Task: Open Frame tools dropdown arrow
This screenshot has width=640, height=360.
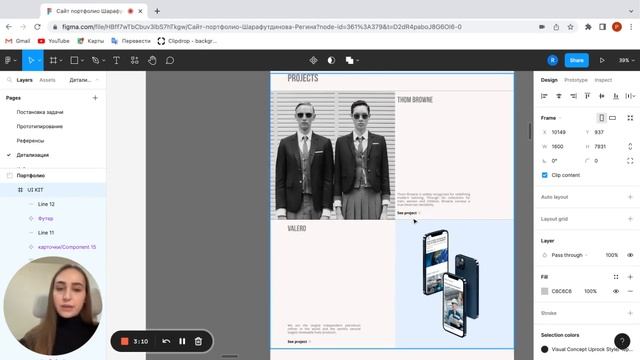Action: 61,60
